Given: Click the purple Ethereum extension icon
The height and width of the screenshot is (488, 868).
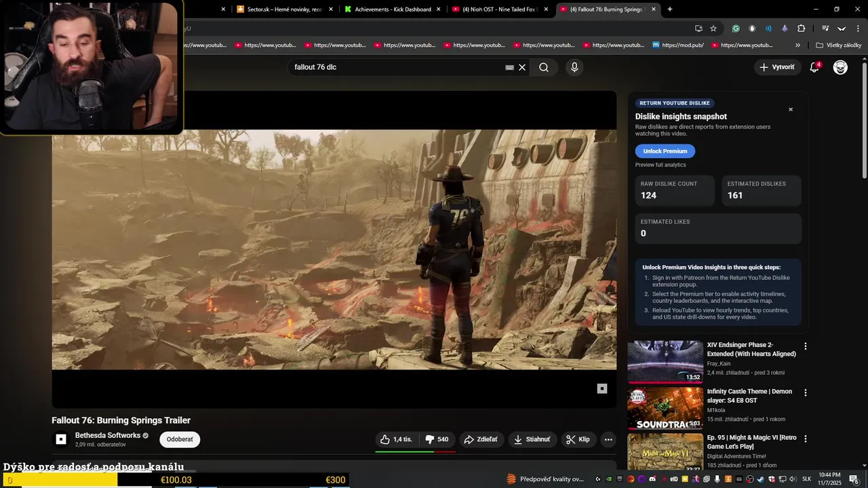Looking at the screenshot, I should [x=785, y=28].
